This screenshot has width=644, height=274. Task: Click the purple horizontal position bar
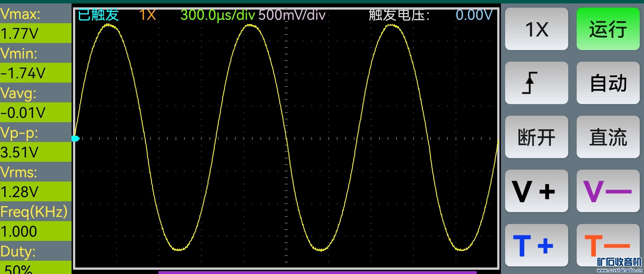[317, 273]
